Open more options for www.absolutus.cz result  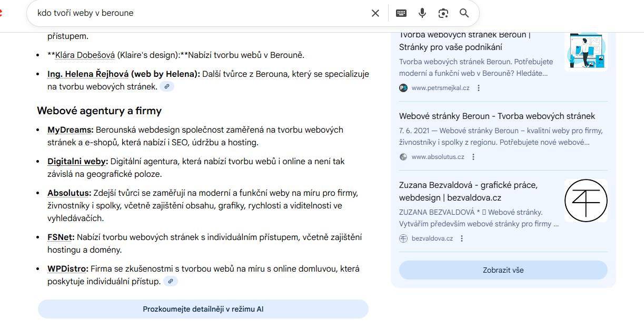pos(473,157)
